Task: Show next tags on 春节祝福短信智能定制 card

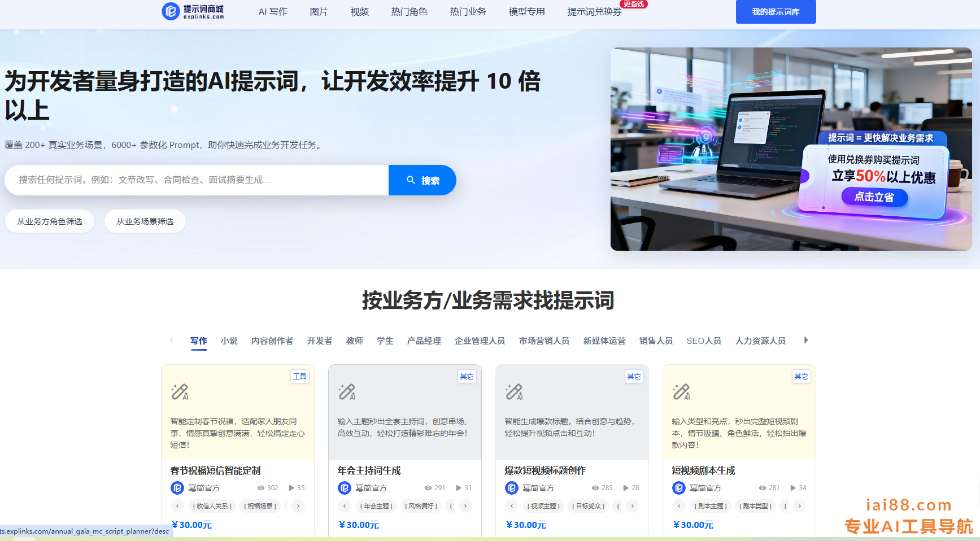Action: point(298,506)
